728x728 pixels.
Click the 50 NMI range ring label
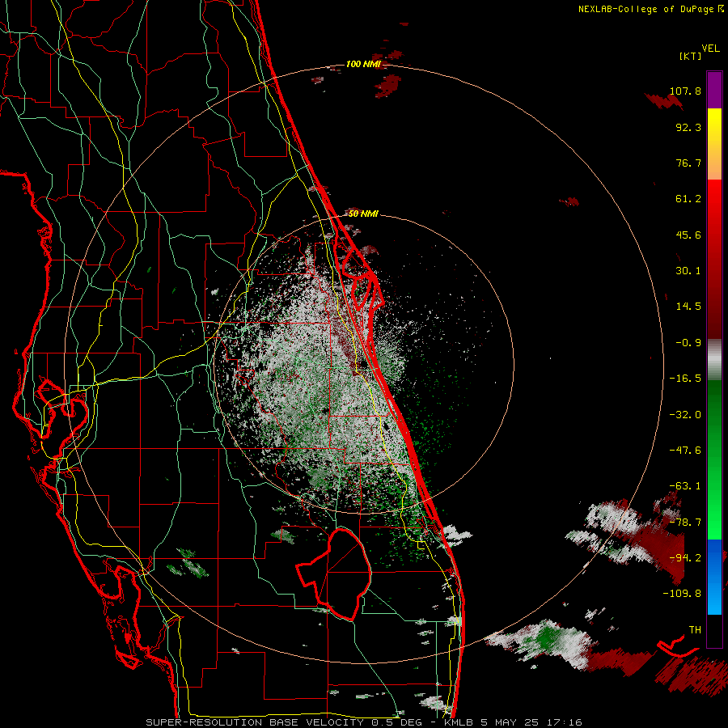point(363,214)
